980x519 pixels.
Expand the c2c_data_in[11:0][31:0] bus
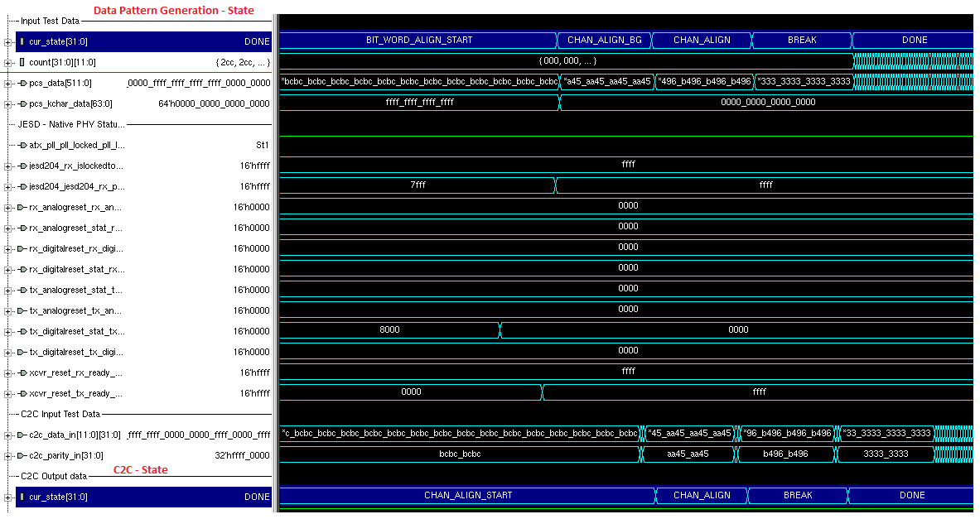pyautogui.click(x=7, y=435)
